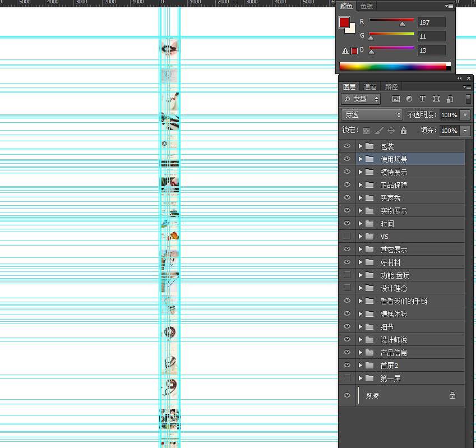
Task: Expand the 正品保障 group
Action: tap(361, 185)
